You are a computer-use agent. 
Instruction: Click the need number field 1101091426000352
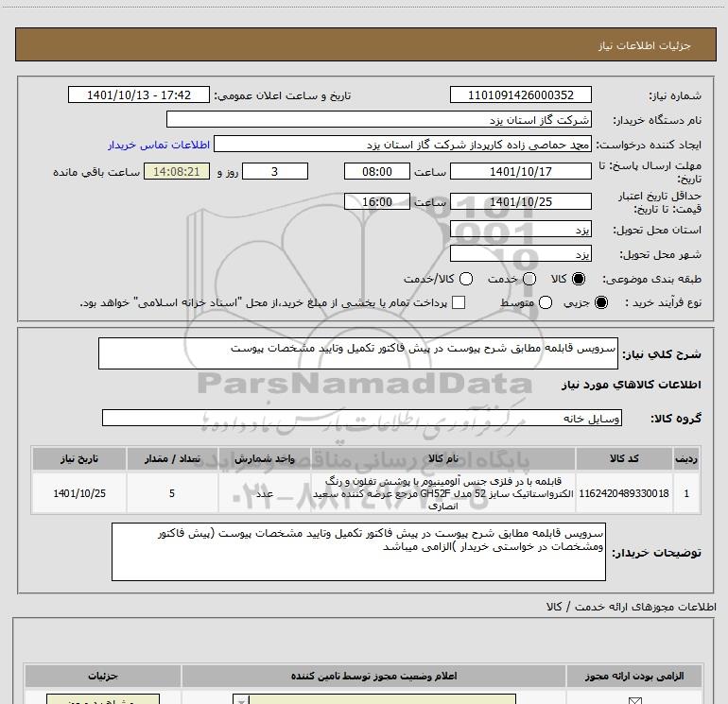tap(520, 94)
